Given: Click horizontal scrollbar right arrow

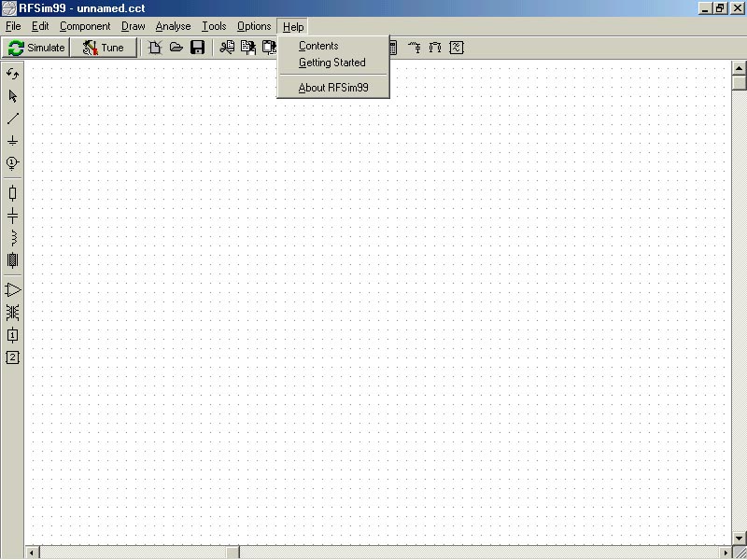Looking at the screenshot, I should tap(726, 553).
